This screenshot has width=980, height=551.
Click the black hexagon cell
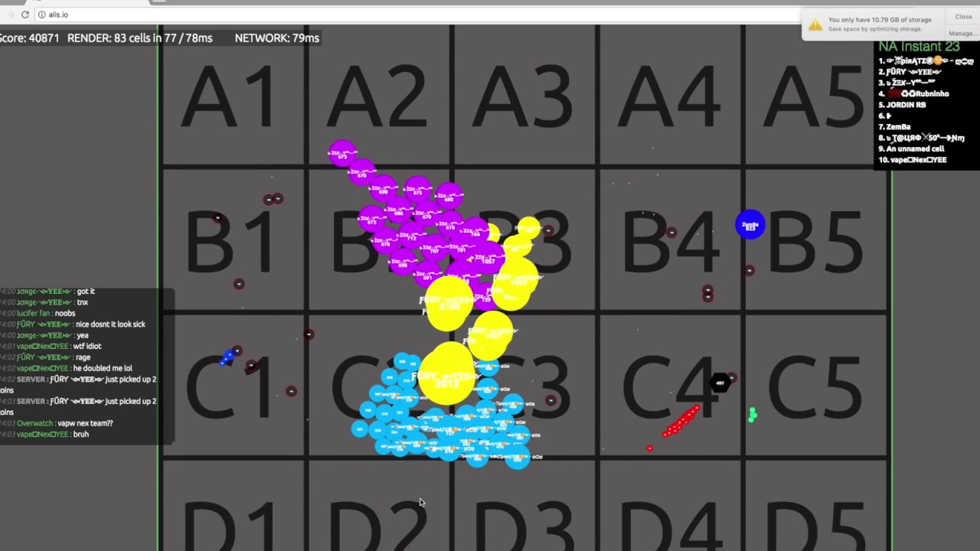(x=720, y=383)
